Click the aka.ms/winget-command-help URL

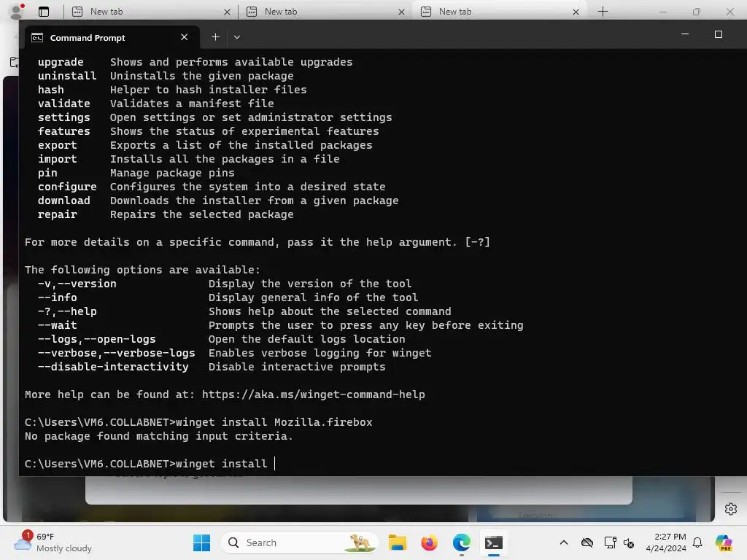click(313, 394)
